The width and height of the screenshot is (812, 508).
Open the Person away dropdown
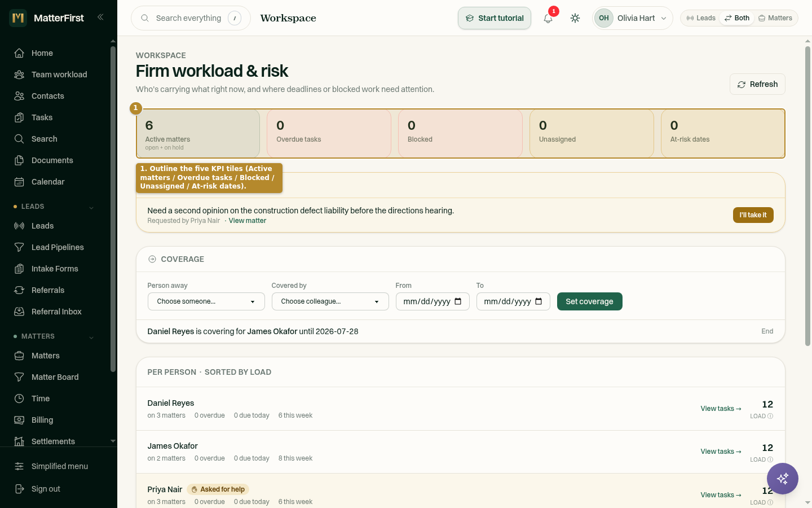(x=206, y=301)
